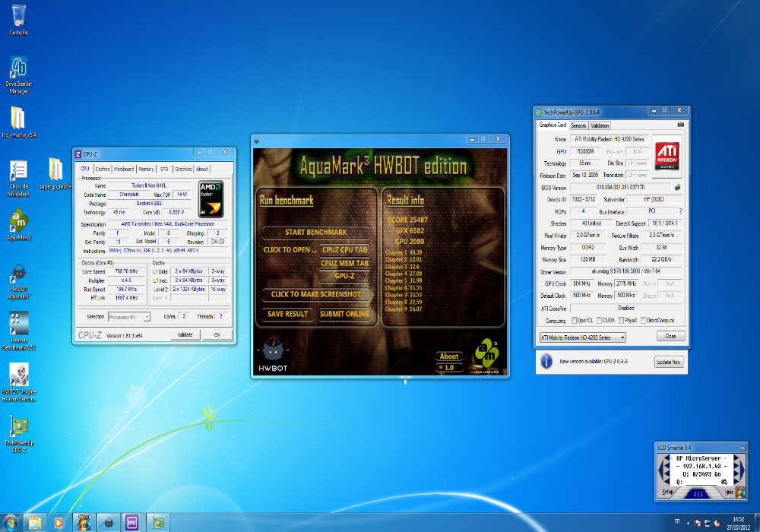Screen dimensions: 760x532
Task: Open Memory tab in CPU-Z
Action: pyautogui.click(x=146, y=169)
